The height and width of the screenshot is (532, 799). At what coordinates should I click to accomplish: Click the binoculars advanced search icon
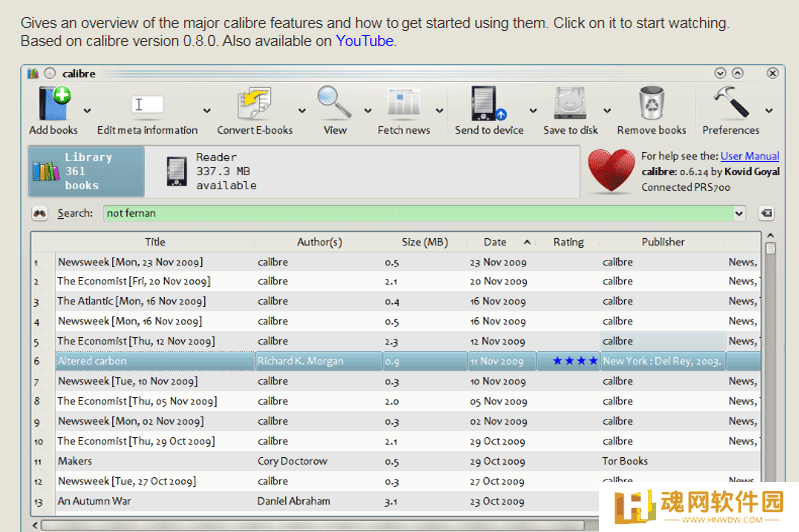pyautogui.click(x=39, y=213)
